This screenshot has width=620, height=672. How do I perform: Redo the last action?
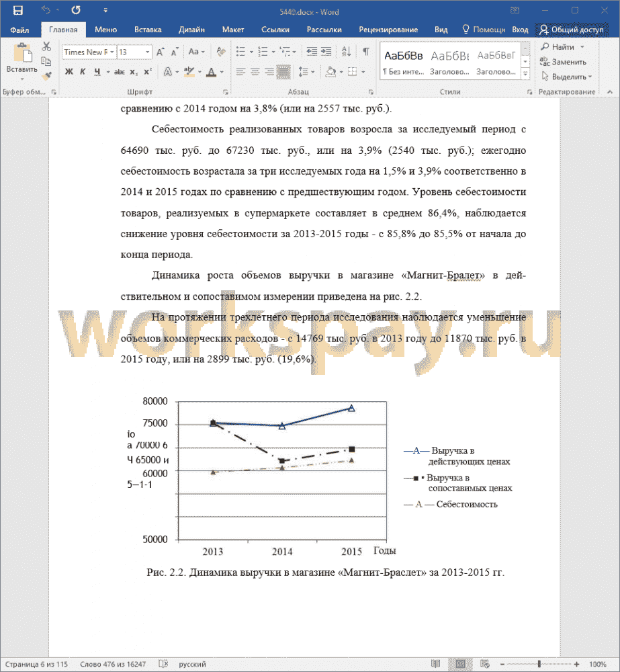point(76,10)
